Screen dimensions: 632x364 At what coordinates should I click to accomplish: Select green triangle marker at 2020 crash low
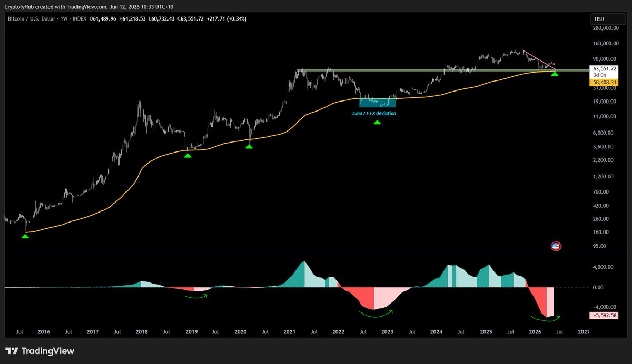point(249,146)
